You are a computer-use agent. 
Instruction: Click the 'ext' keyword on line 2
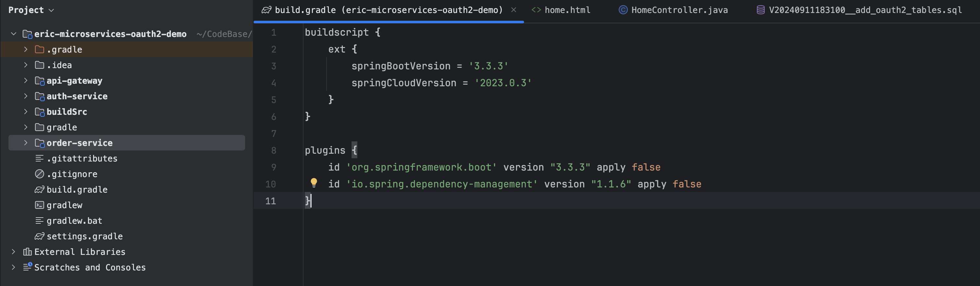tap(337, 49)
